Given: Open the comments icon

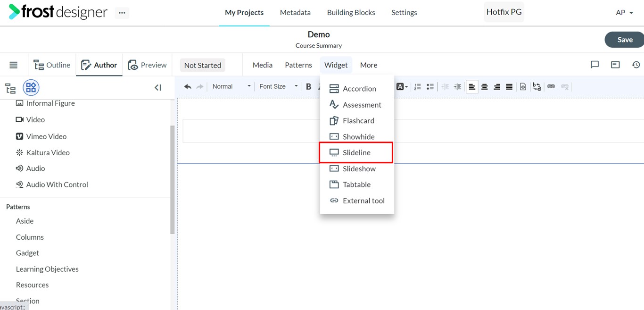Looking at the screenshot, I should click(x=594, y=65).
